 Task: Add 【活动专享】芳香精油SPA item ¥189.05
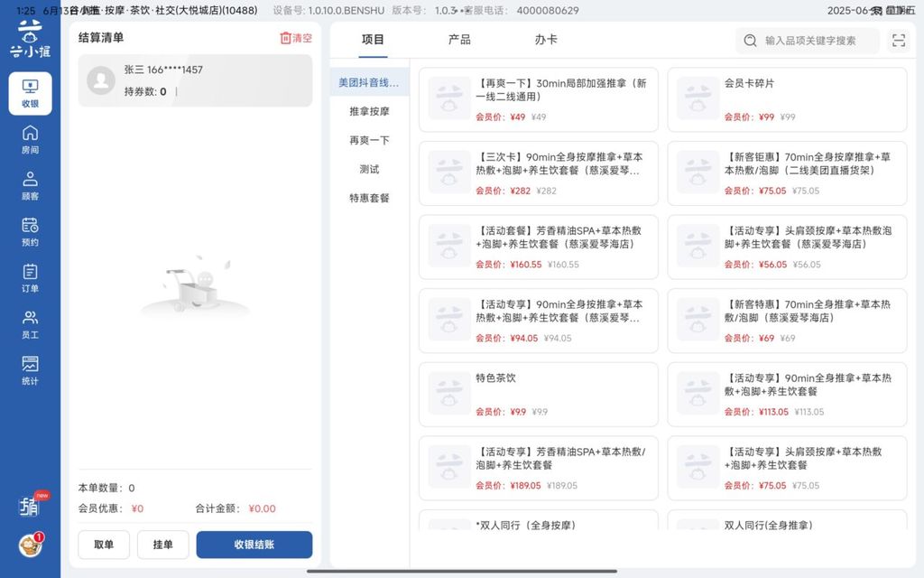[539, 469]
